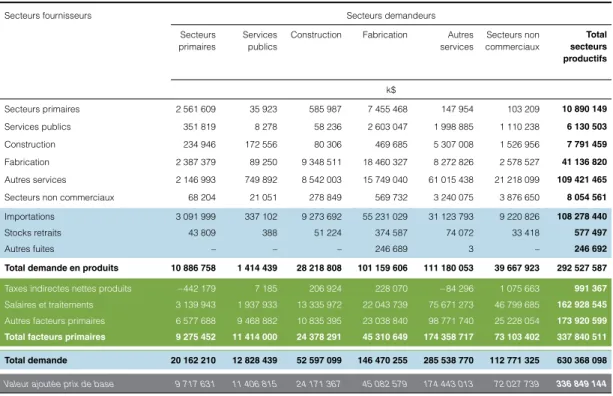The image size is (613, 396).
Task: Click the 'Salaires et traitements' row label
Action: click(49, 305)
